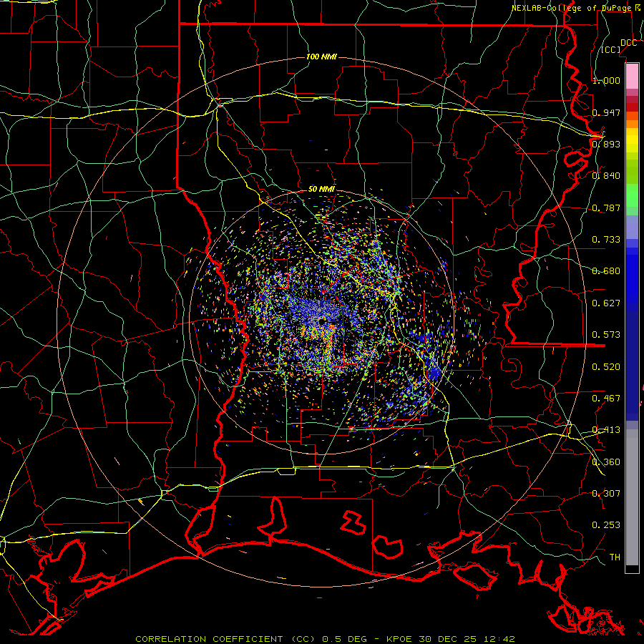Select the 0.520 scale label
Screen dimensions: 644x644
pos(606,367)
